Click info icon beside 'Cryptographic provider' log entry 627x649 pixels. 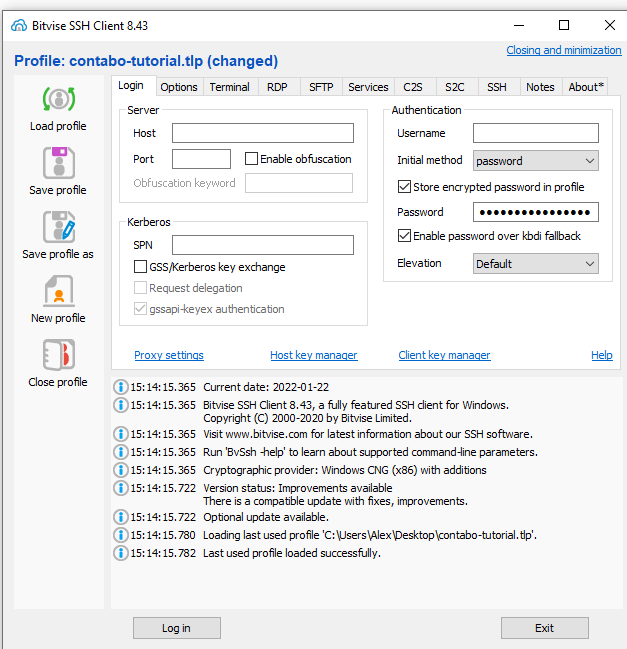pos(120,470)
